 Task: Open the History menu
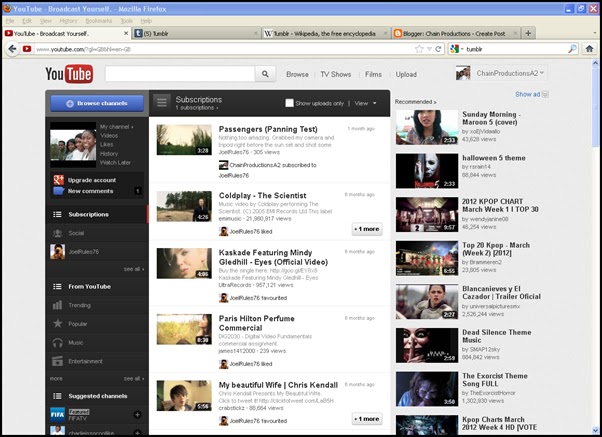coord(68,21)
